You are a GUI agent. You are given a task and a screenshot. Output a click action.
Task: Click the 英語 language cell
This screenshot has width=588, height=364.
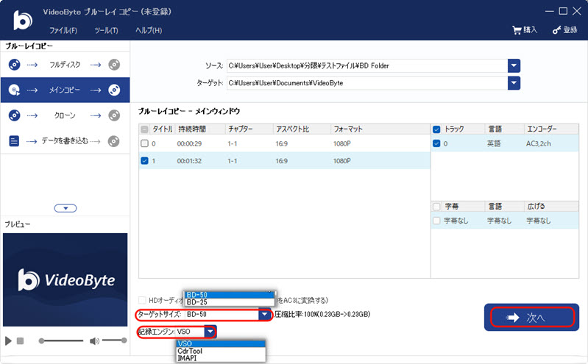click(x=494, y=143)
